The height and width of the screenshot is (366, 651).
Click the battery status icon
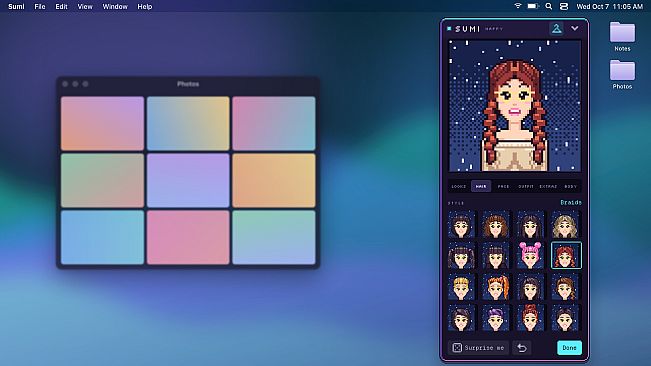pyautogui.click(x=533, y=6)
